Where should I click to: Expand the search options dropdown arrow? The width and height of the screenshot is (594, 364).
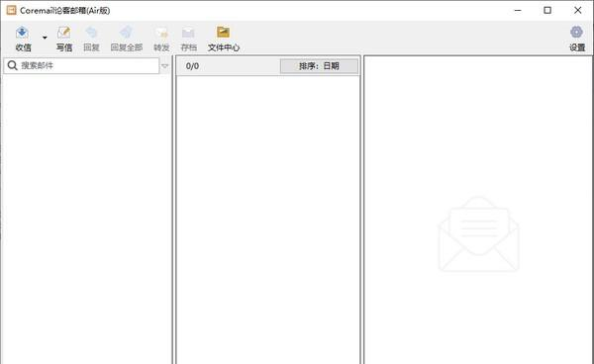click(x=164, y=66)
